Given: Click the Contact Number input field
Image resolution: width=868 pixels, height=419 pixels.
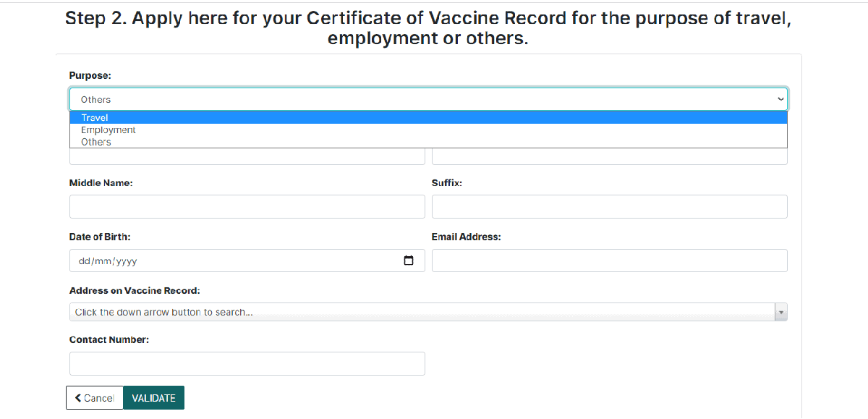Looking at the screenshot, I should [x=247, y=363].
